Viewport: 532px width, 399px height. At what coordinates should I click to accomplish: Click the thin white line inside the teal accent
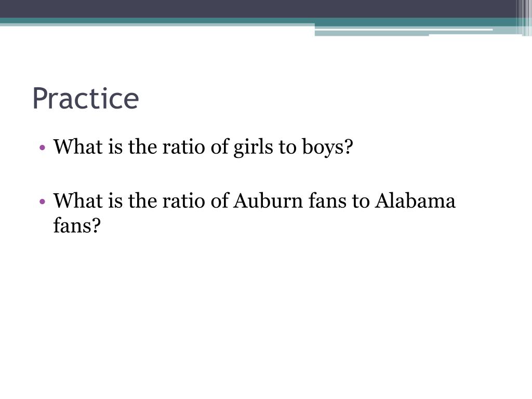tap(404, 30)
